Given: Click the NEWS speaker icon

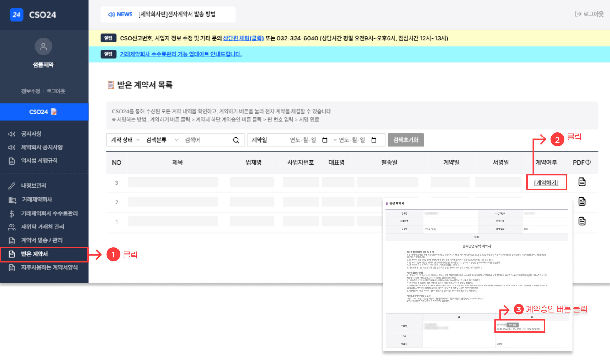Looking at the screenshot, I should click(111, 14).
